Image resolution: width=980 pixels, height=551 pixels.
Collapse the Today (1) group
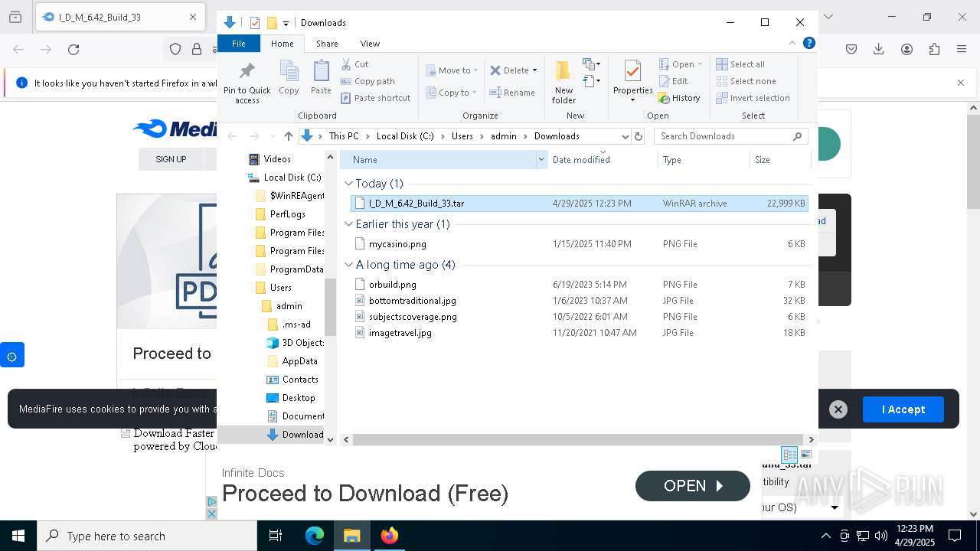coord(348,184)
